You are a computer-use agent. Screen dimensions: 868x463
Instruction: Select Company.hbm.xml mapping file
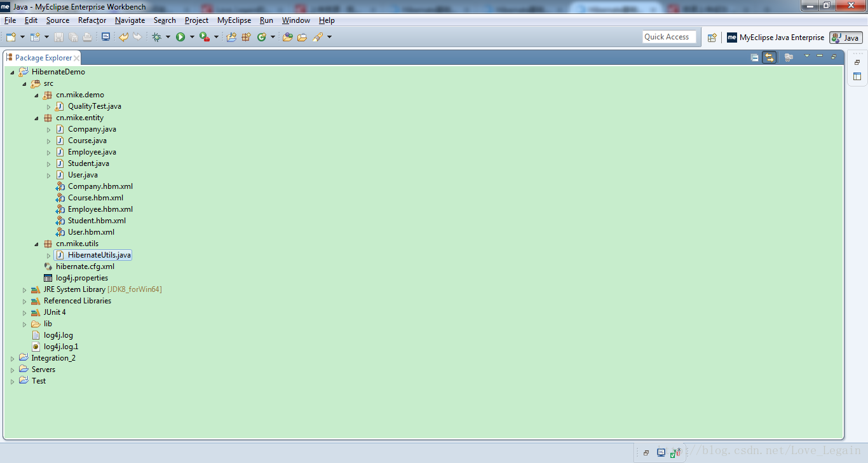(x=100, y=186)
